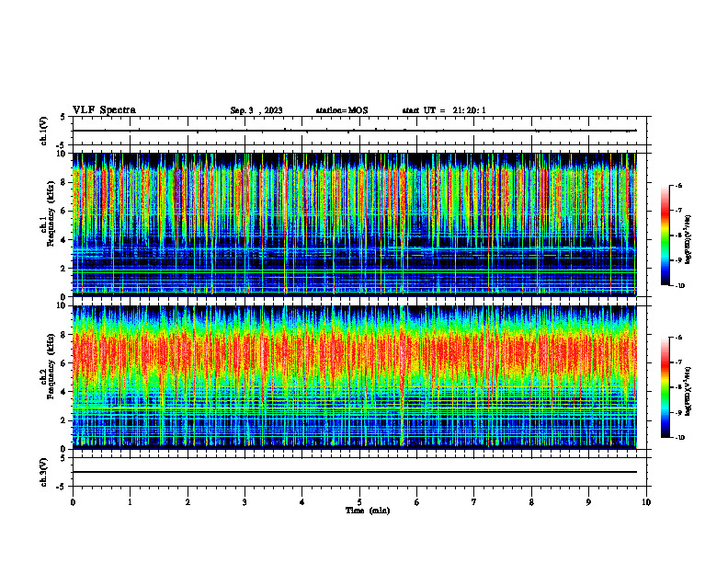Click the '5' label on the time axis

pos(359,502)
